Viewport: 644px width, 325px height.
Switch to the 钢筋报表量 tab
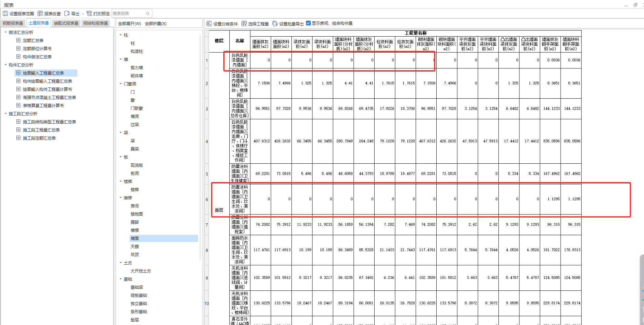pyautogui.click(x=14, y=23)
